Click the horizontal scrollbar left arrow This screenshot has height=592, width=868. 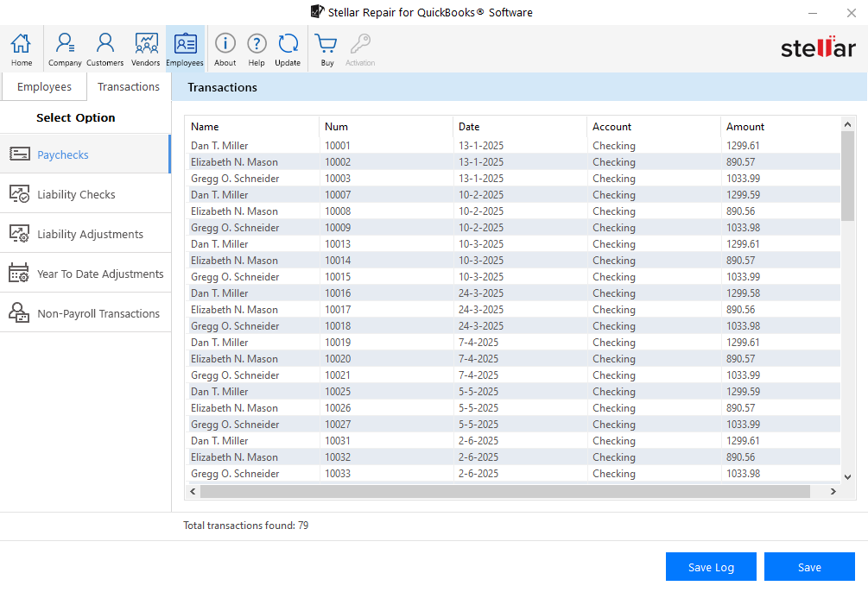193,491
